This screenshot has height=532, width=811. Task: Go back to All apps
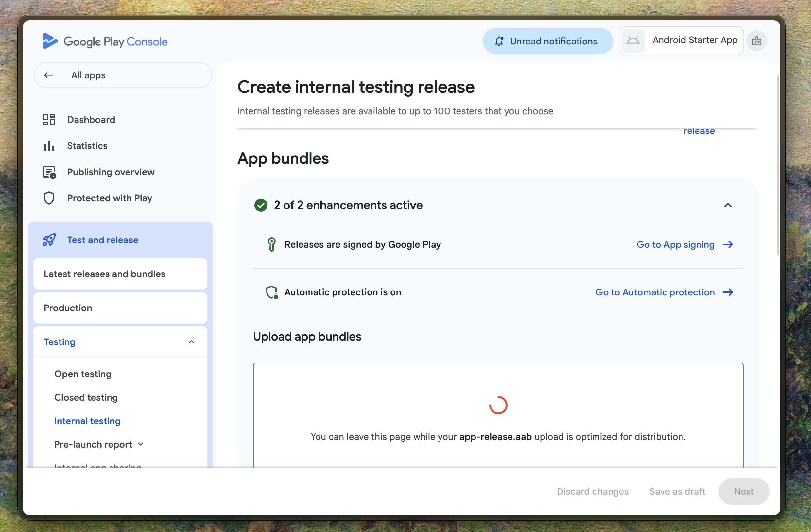coord(123,75)
